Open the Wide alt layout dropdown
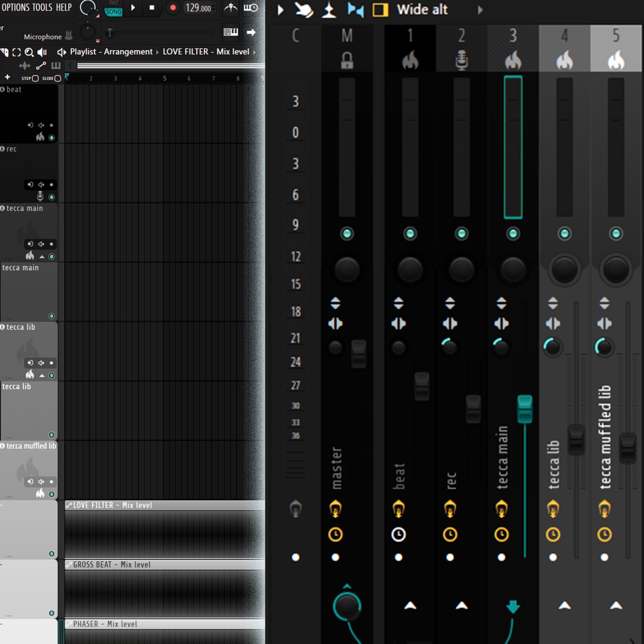644x644 pixels. click(x=422, y=9)
